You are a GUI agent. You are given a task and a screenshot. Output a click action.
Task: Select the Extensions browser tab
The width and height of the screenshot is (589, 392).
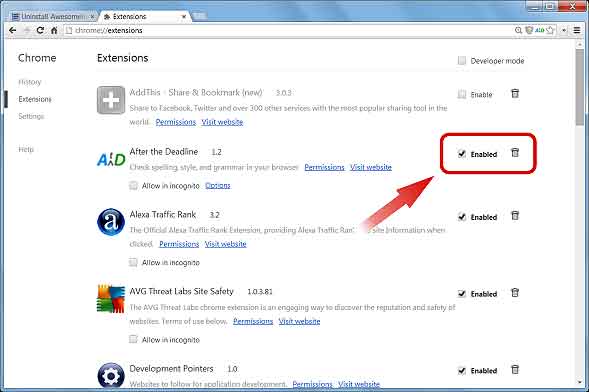pos(145,17)
